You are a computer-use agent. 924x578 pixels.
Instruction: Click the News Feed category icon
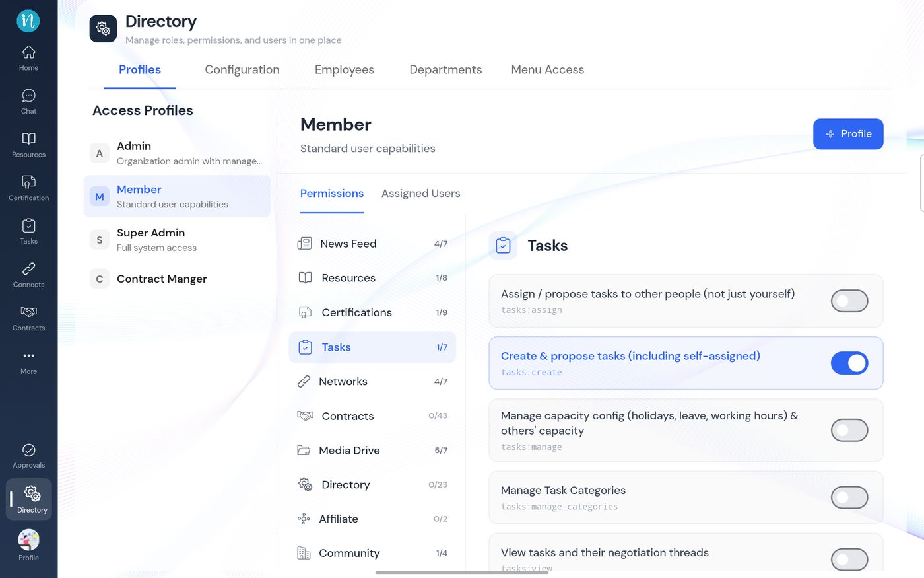click(x=304, y=244)
